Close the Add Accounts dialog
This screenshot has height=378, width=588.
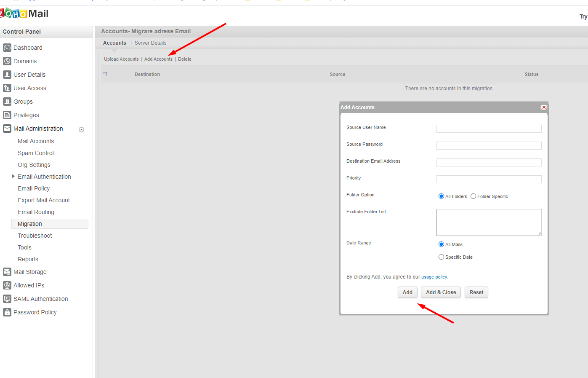544,107
